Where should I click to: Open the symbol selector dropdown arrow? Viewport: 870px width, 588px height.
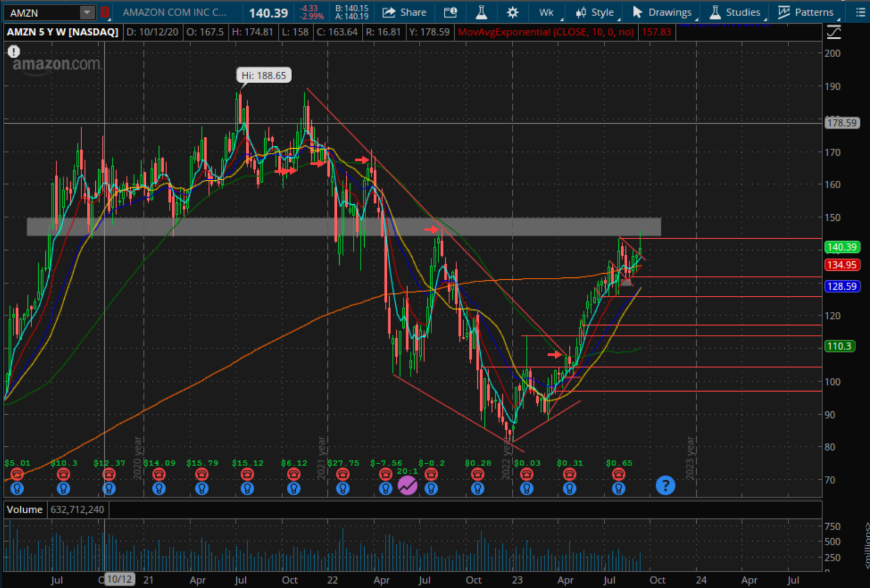click(87, 12)
